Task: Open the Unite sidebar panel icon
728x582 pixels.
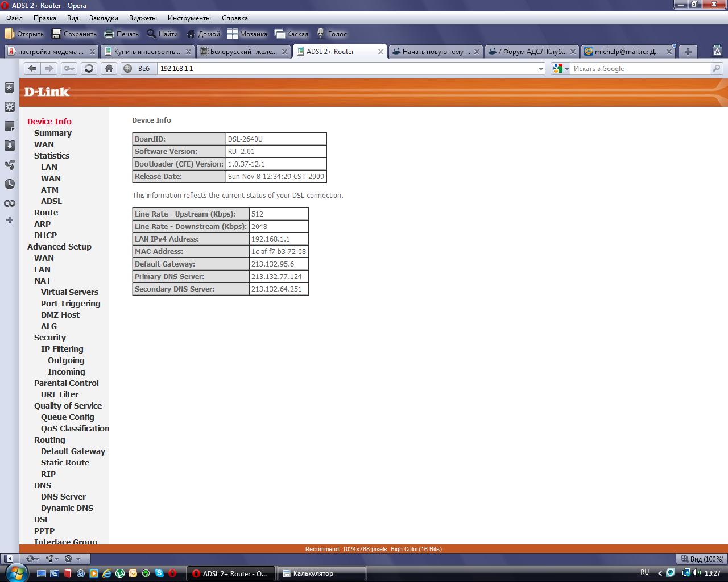Action: 10,165
